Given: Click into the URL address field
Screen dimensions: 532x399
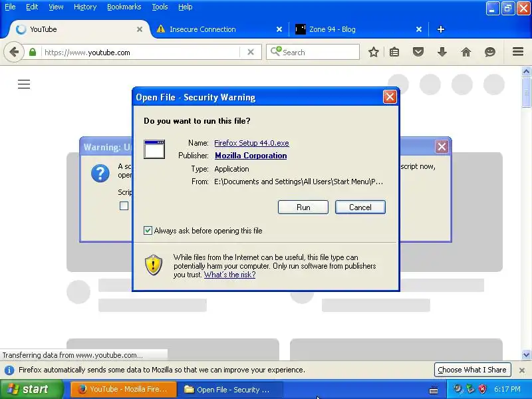Looking at the screenshot, I should coord(141,53).
